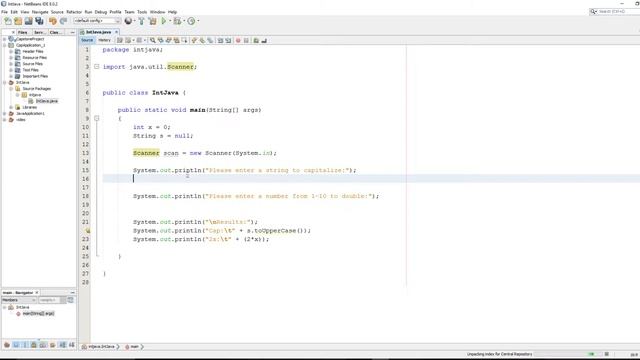The height and width of the screenshot is (360, 640).
Task: Open the Tools menu
Action: [142, 12]
